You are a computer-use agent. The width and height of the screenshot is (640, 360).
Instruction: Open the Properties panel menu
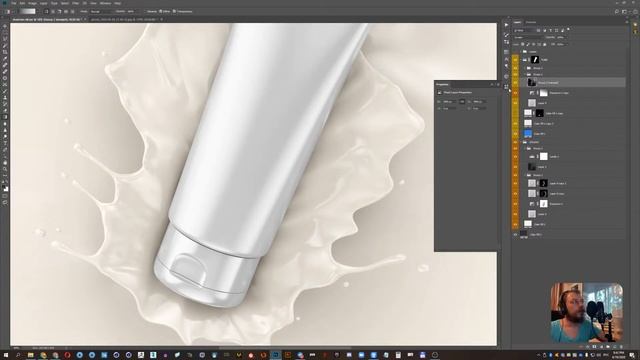coord(498,84)
